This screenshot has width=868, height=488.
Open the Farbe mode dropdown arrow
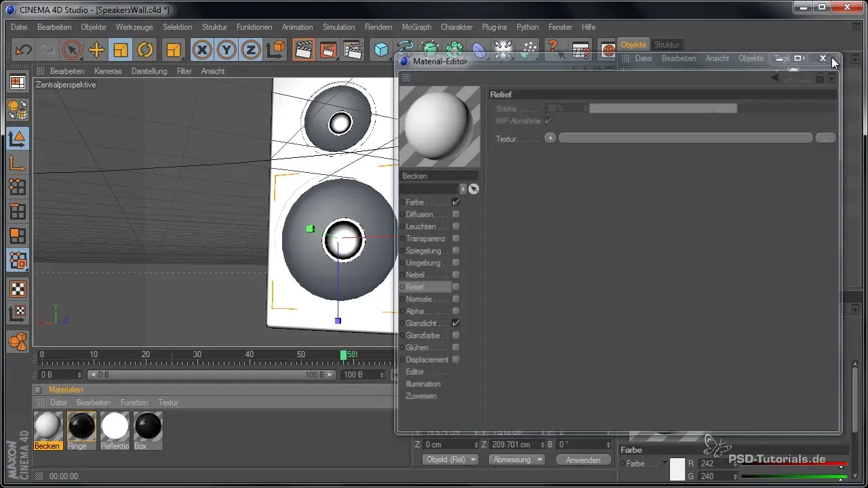665,463
